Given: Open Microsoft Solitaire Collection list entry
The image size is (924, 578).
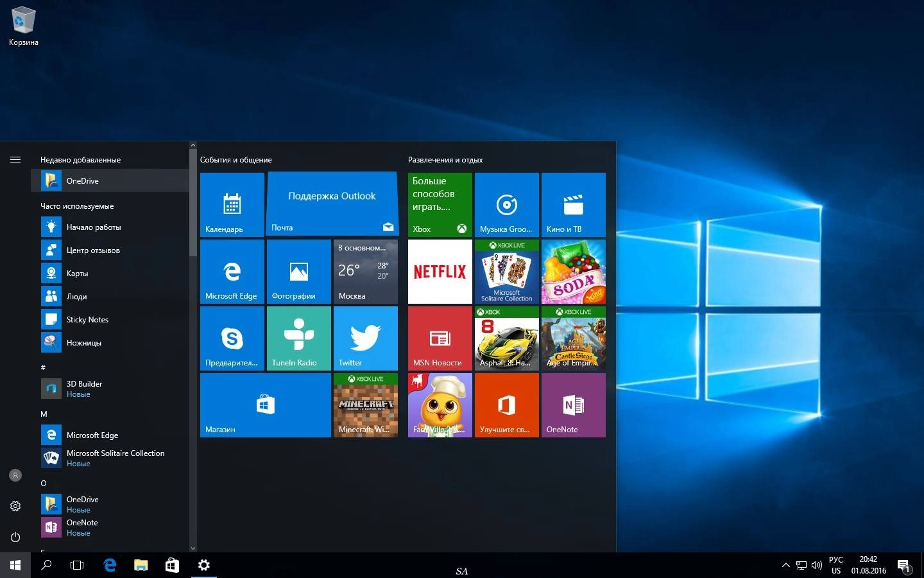Looking at the screenshot, I should click(110, 458).
